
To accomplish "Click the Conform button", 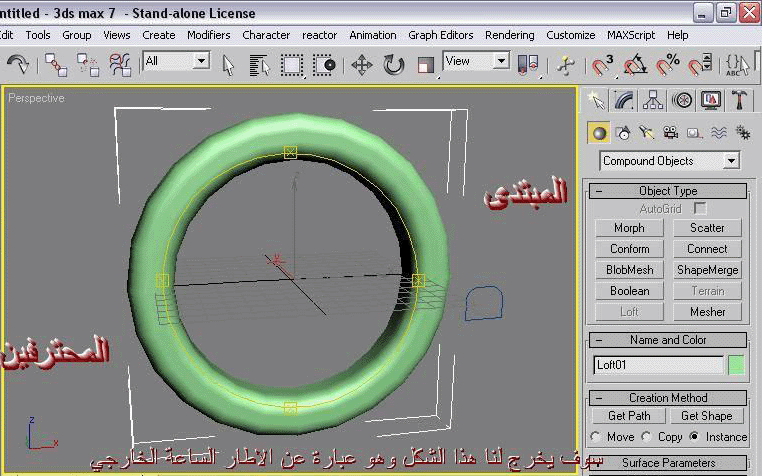I will tap(629, 249).
